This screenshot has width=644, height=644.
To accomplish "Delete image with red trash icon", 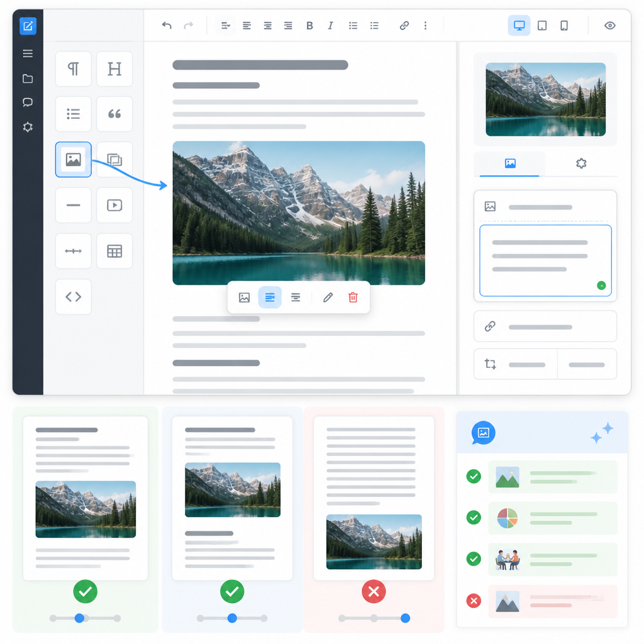I will click(353, 297).
